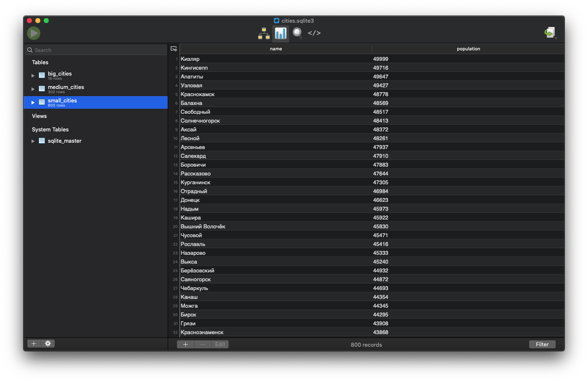
Task: Select the Кингисепп name cell
Action: 276,68
